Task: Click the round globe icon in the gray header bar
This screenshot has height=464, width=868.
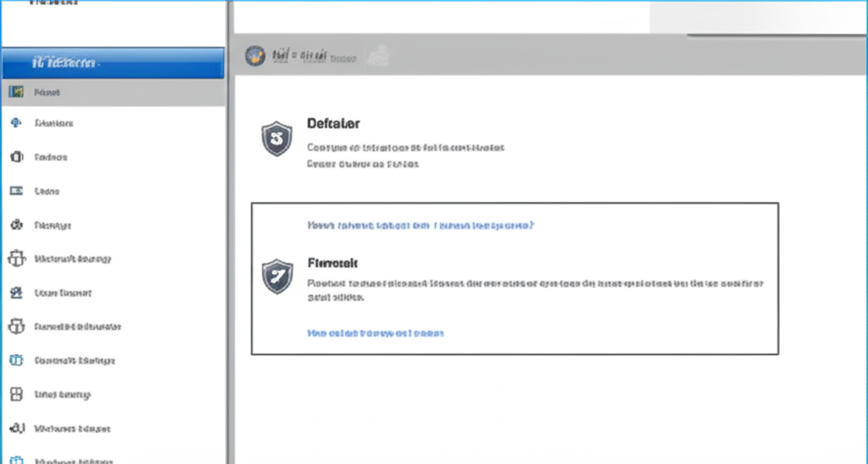Action: (255, 56)
